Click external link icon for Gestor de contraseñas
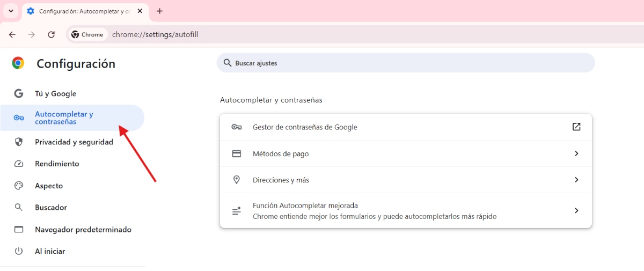Viewport: 644px width, 271px height. tap(576, 127)
